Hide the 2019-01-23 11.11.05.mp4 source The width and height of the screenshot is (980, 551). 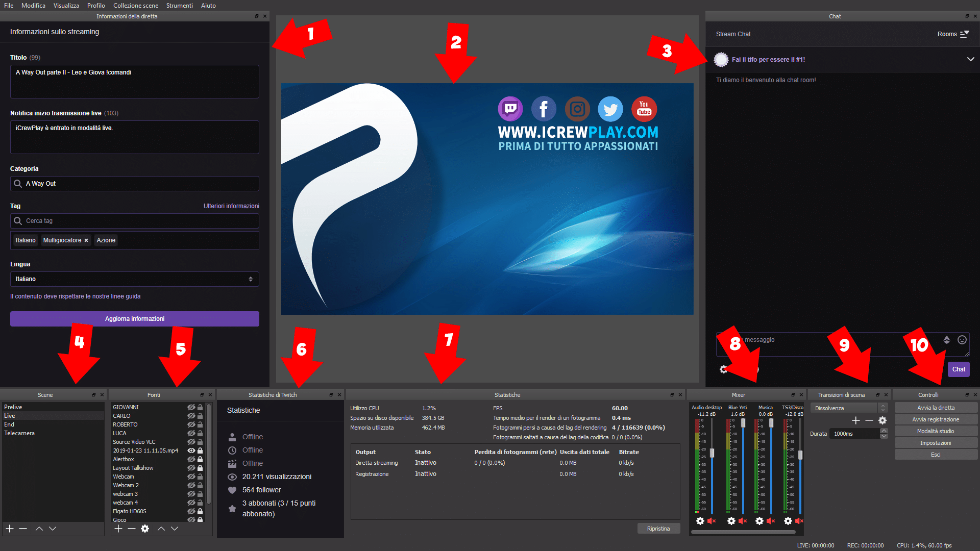pos(191,450)
